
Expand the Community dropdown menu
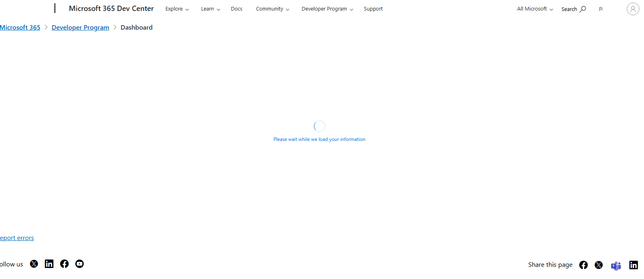(x=273, y=9)
